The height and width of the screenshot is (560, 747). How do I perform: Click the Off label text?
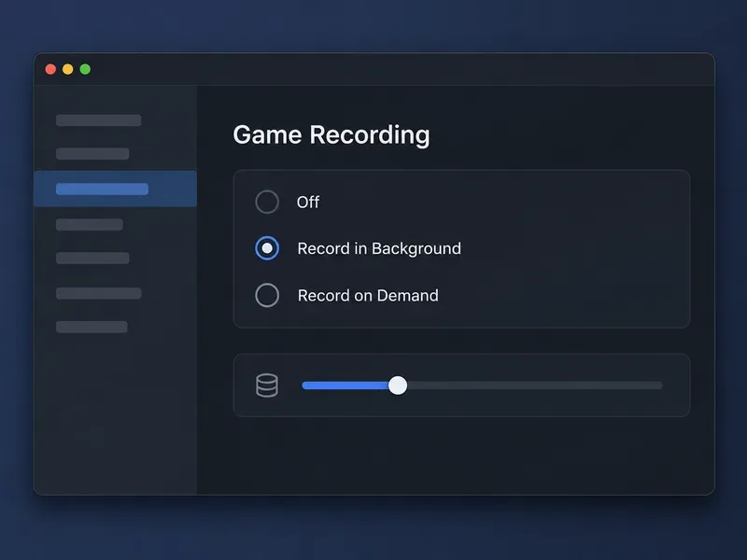(308, 202)
